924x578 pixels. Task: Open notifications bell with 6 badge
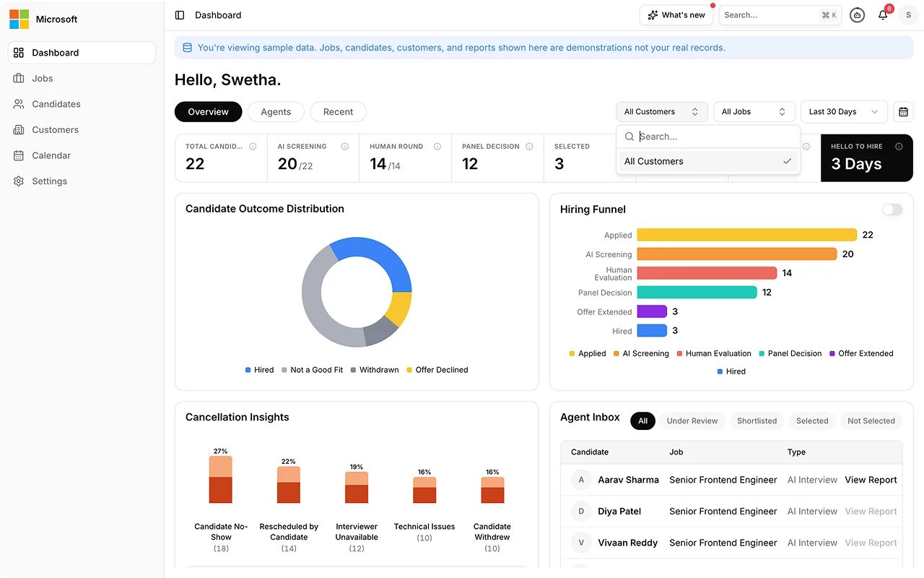click(883, 15)
